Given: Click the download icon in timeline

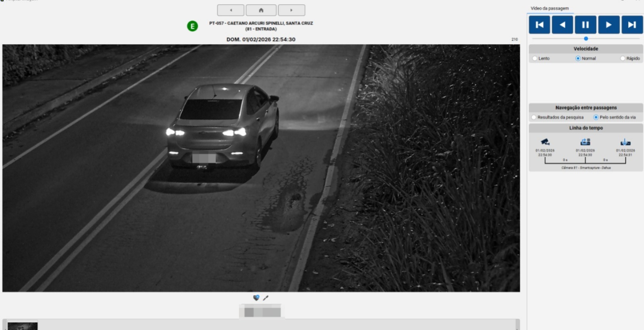Looking at the screenshot, I should coord(625,142).
